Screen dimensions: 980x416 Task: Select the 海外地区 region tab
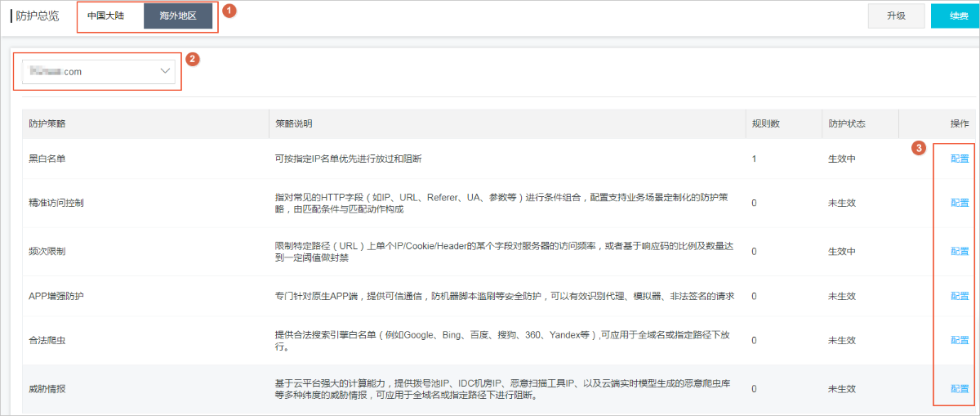(178, 16)
